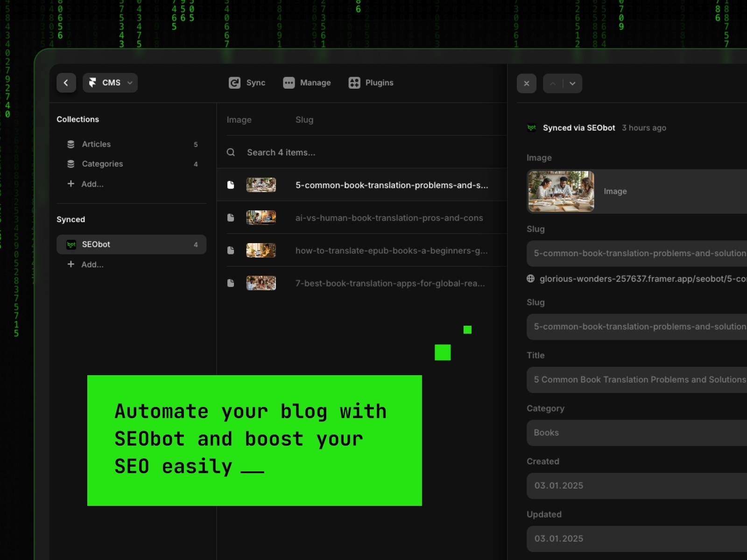This screenshot has height=560, width=747.
Task: Add a new synced source under Synced
Action: point(85,264)
